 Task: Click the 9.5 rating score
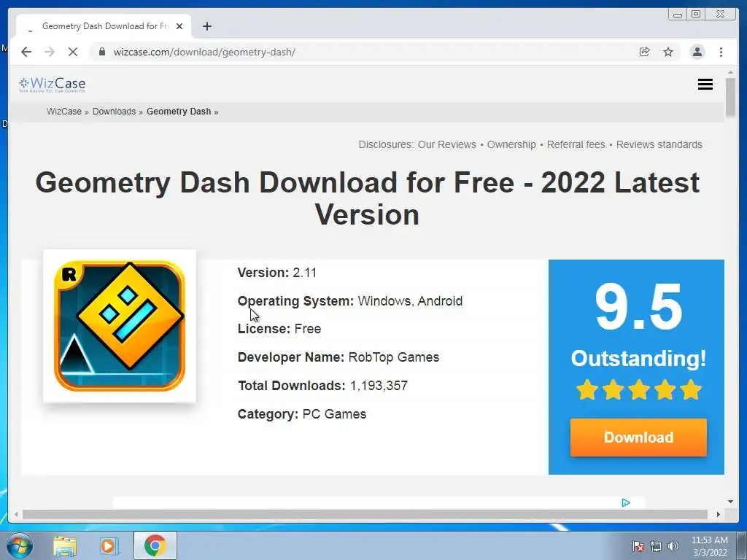coord(638,306)
